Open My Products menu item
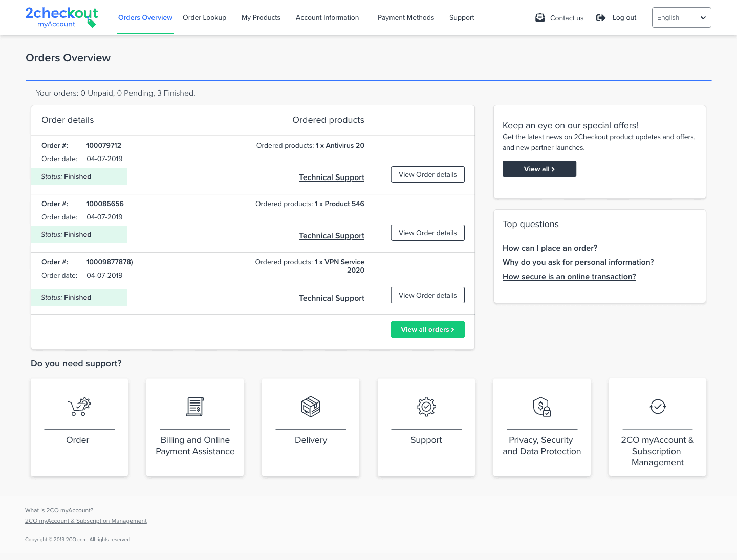The height and width of the screenshot is (560, 737). [261, 17]
